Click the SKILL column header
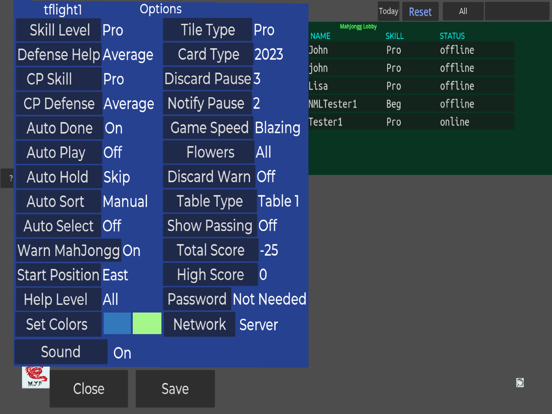The height and width of the screenshot is (414, 552). tap(395, 36)
